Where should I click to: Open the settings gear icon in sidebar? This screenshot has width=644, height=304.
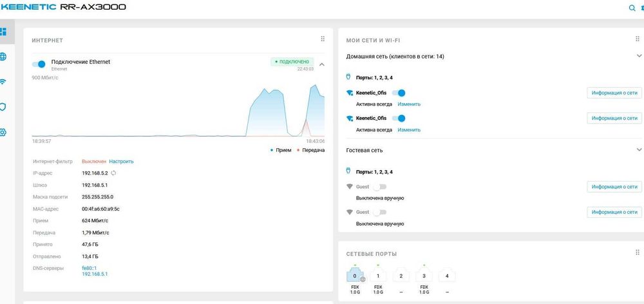(x=3, y=132)
